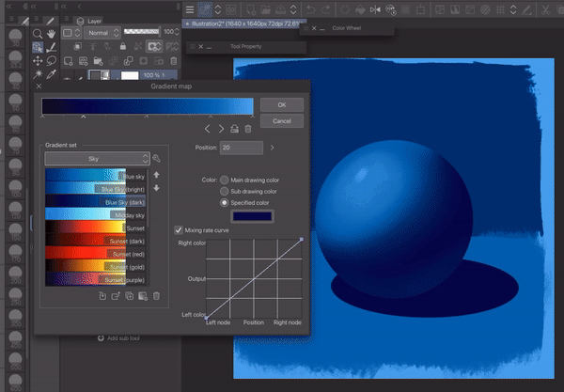The width and height of the screenshot is (564, 392).
Task: Delete the selected gradient node with trash icon
Action: (x=248, y=129)
